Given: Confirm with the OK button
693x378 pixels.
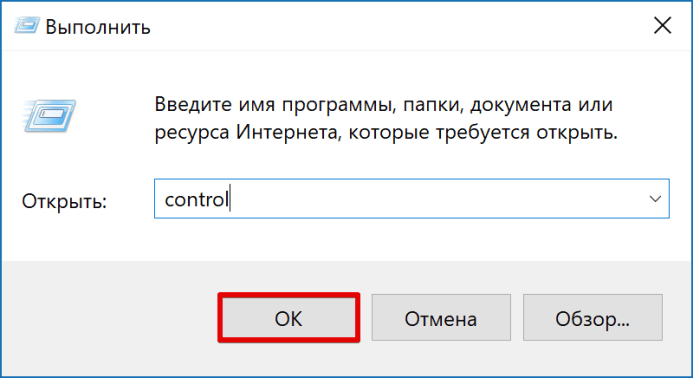Looking at the screenshot, I should [x=289, y=317].
